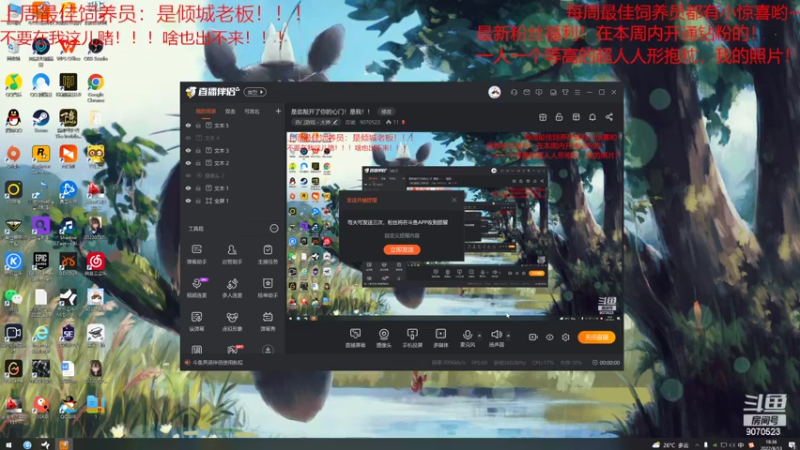Hide the 文本5 layer with its eye icon
800x450 pixels.
188,126
